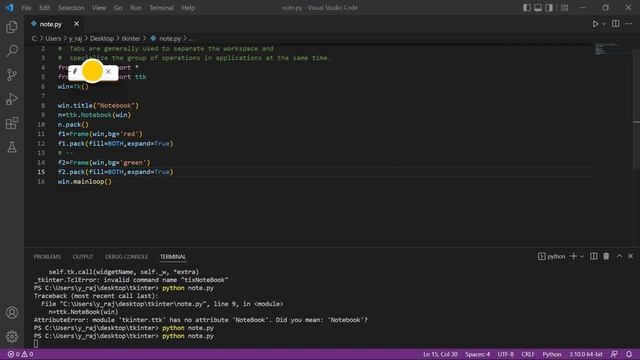Viewport: 640px width, 360px height.
Task: Split the editor to the right
Action: tap(616, 24)
